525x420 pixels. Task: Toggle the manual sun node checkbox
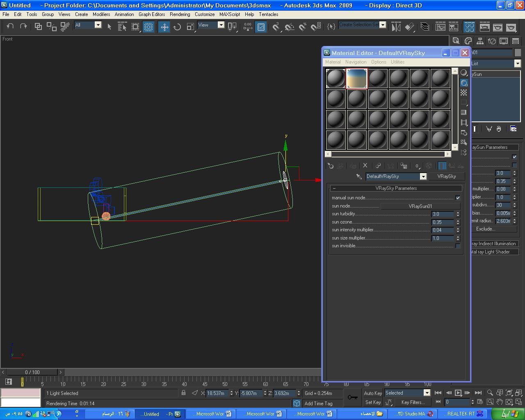tap(458, 198)
